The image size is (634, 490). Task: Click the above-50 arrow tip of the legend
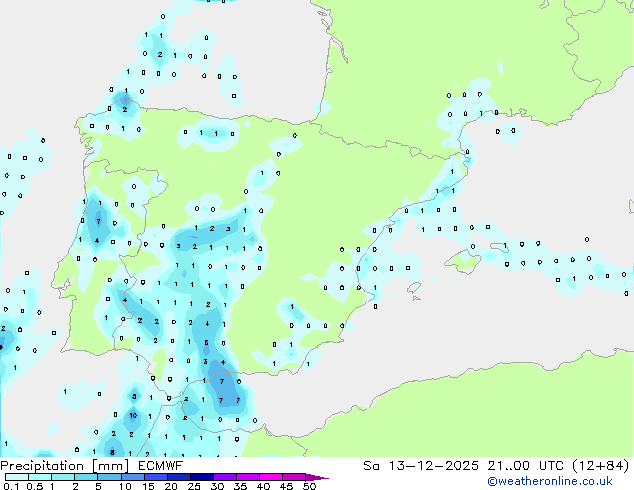pyautogui.click(x=317, y=477)
